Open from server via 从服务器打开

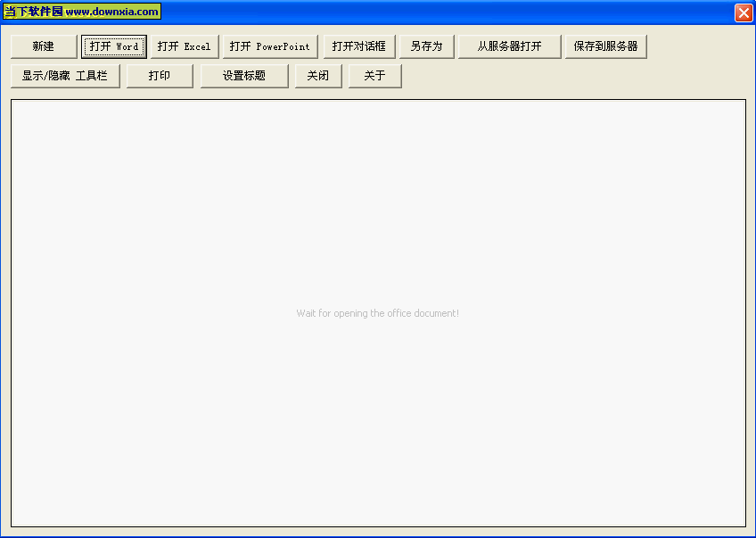click(x=510, y=46)
